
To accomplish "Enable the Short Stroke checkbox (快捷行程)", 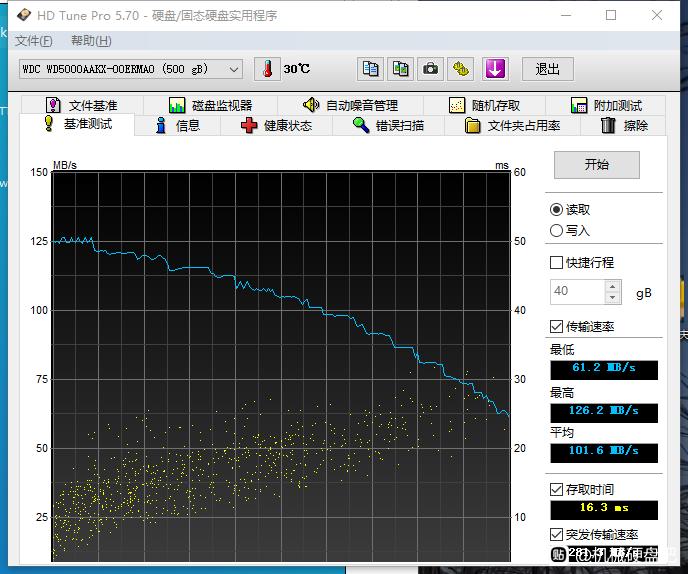I will 556,263.
